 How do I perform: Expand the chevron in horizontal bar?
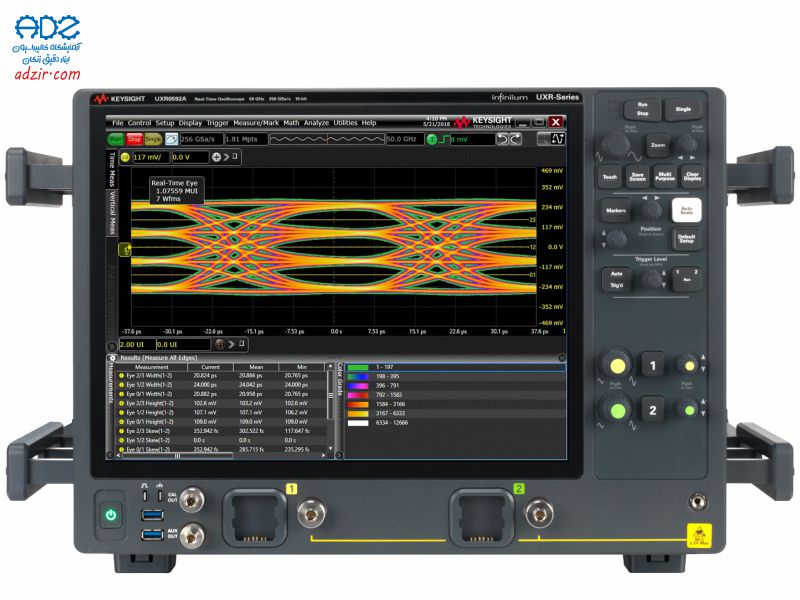231,344
